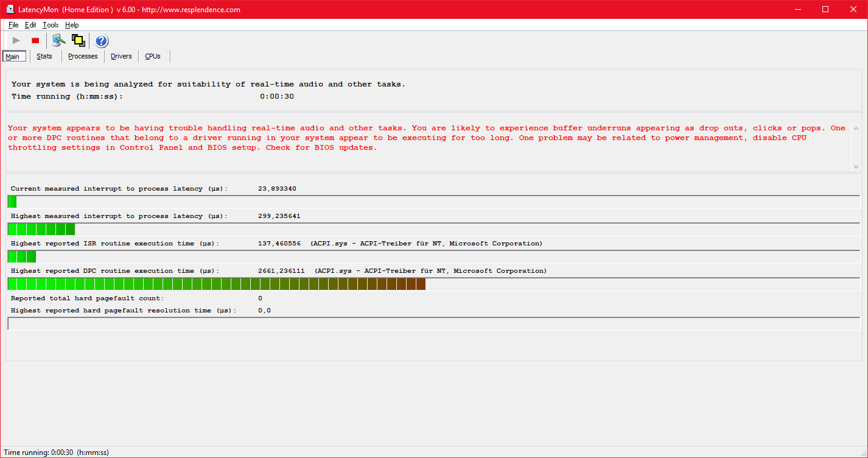Click 'Highest reported ISR routine execution time' label

pyautogui.click(x=115, y=244)
